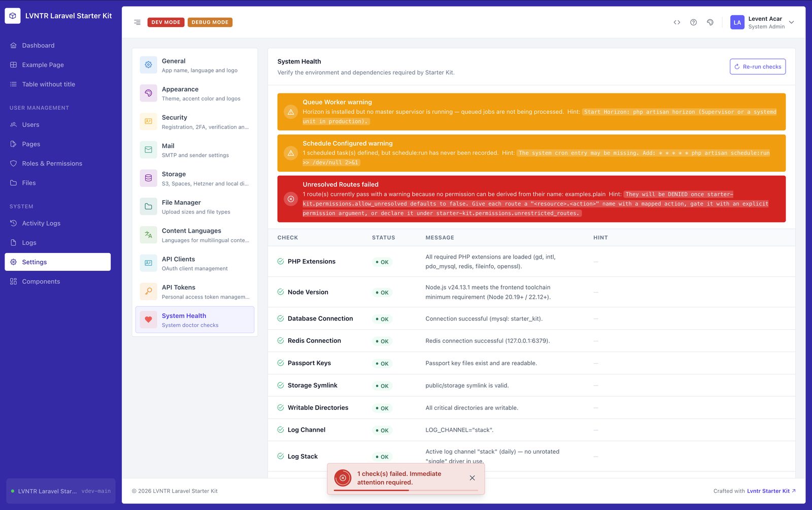Viewport: 812px width, 510px height.
Task: Click the Content Languages translate icon
Action: (x=148, y=235)
